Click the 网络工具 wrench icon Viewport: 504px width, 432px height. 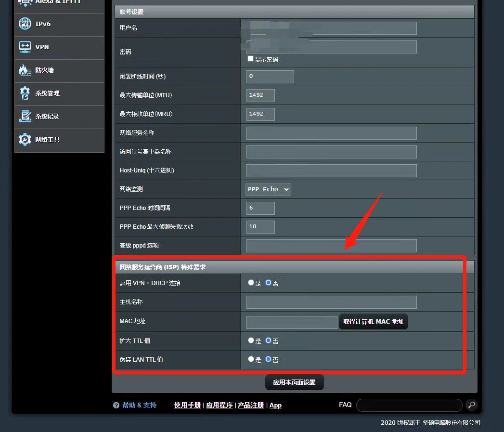point(25,140)
